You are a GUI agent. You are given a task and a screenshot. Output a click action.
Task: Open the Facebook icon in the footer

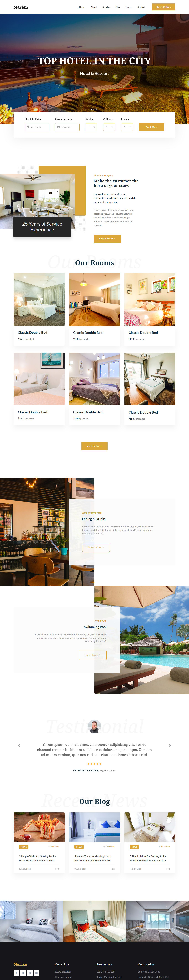click(16, 973)
